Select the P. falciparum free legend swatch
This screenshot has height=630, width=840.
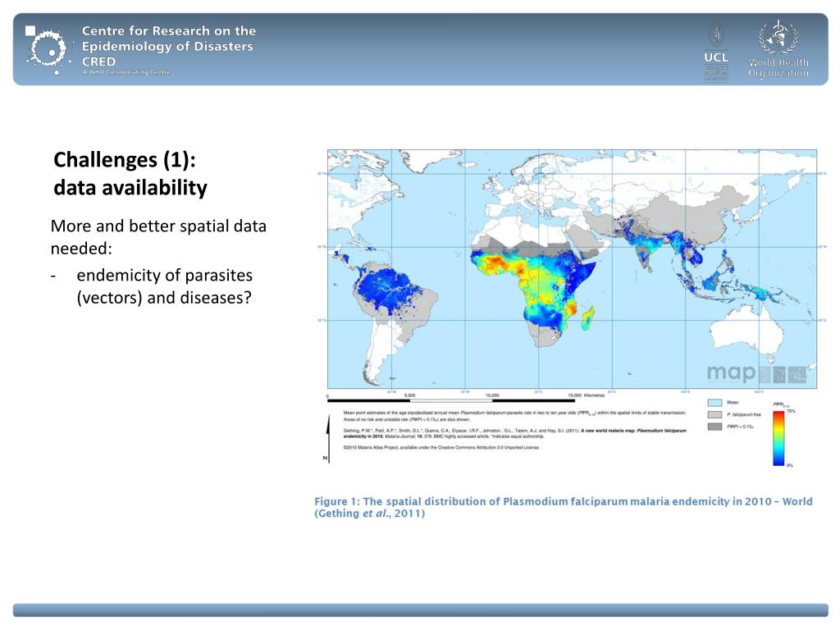coord(714,414)
